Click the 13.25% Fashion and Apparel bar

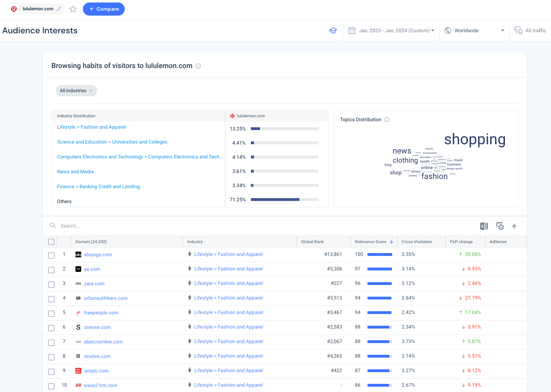285,129
